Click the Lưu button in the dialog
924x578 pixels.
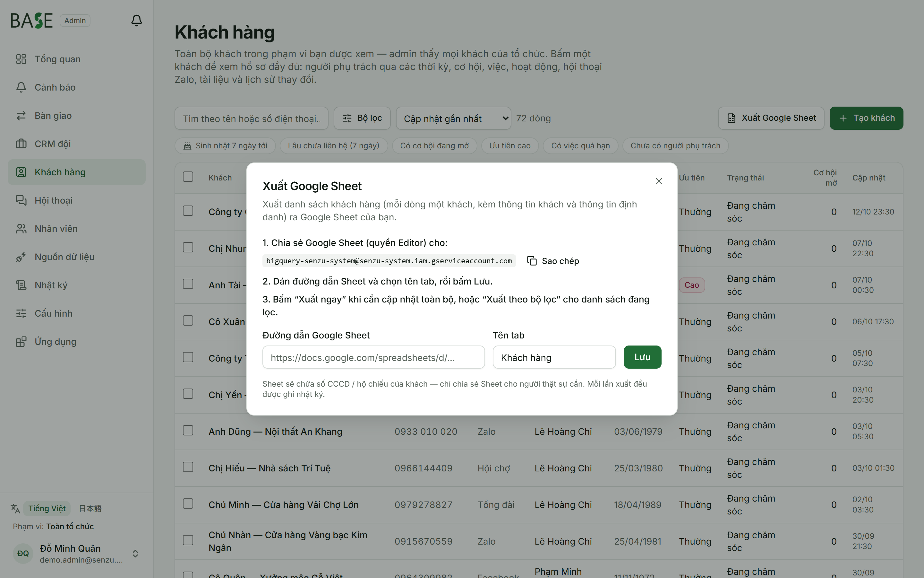coord(642,357)
